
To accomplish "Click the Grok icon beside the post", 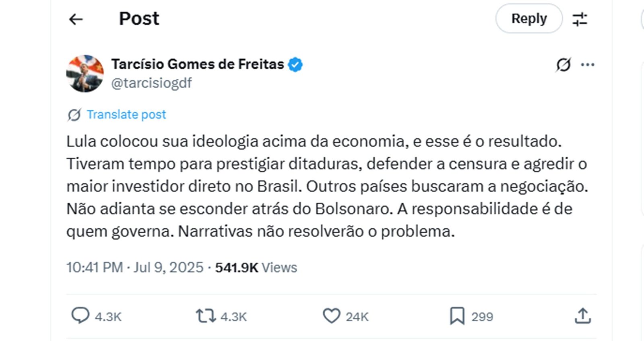I will coord(563,64).
